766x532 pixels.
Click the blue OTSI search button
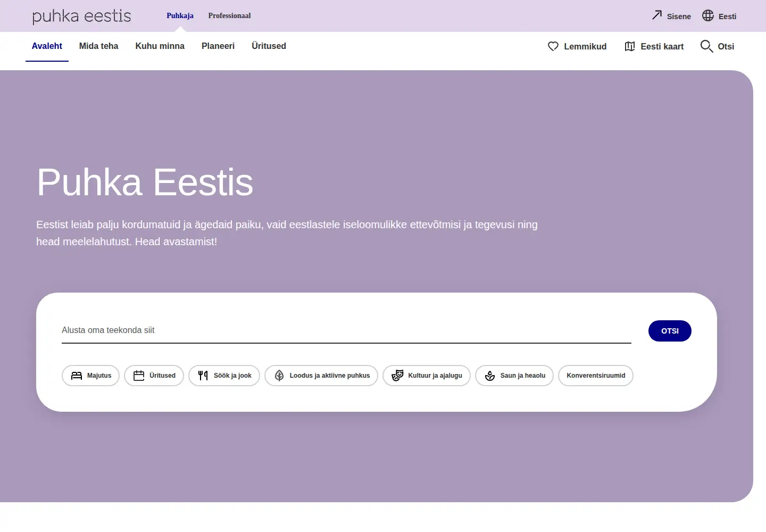pos(670,331)
